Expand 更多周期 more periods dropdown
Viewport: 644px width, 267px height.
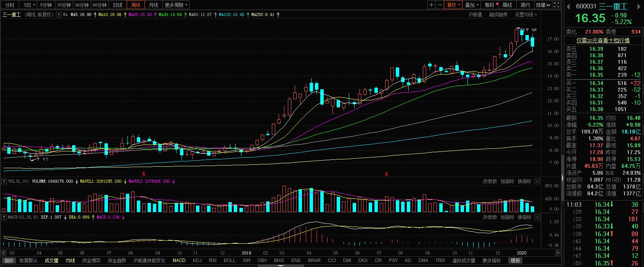click(x=176, y=5)
